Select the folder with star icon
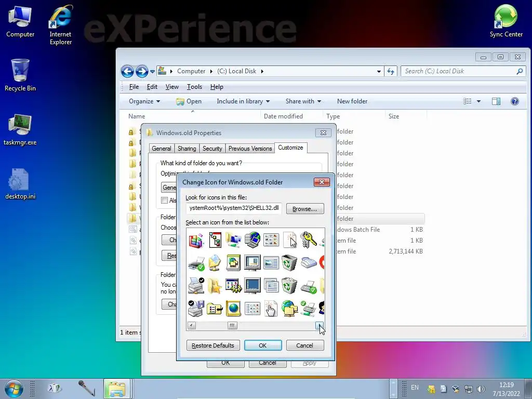This screenshot has width=532, height=399. pos(215,286)
